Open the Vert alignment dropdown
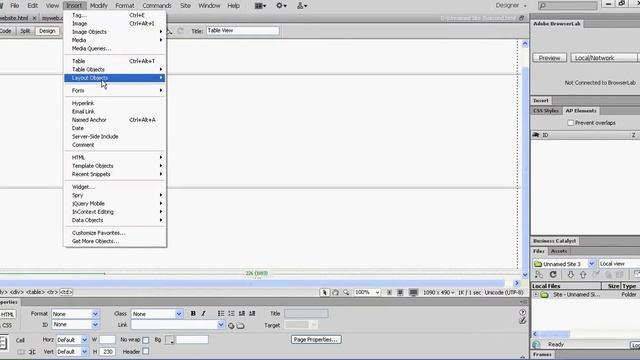 coord(72,351)
